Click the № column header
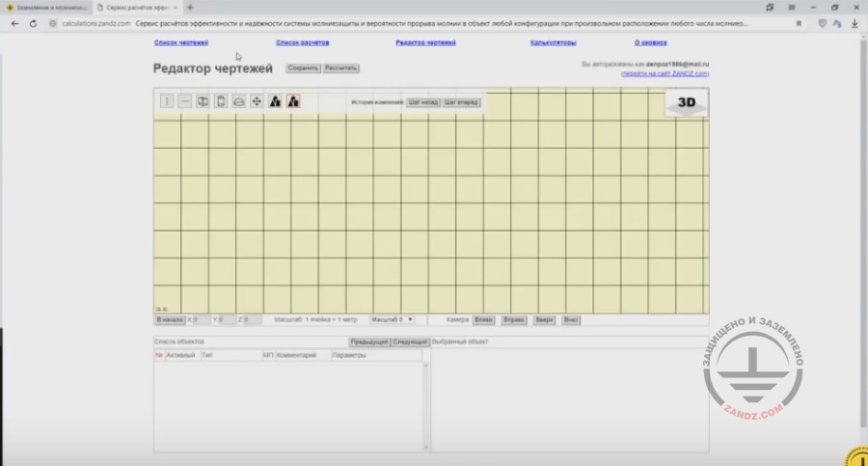This screenshot has height=466, width=868. (159, 355)
